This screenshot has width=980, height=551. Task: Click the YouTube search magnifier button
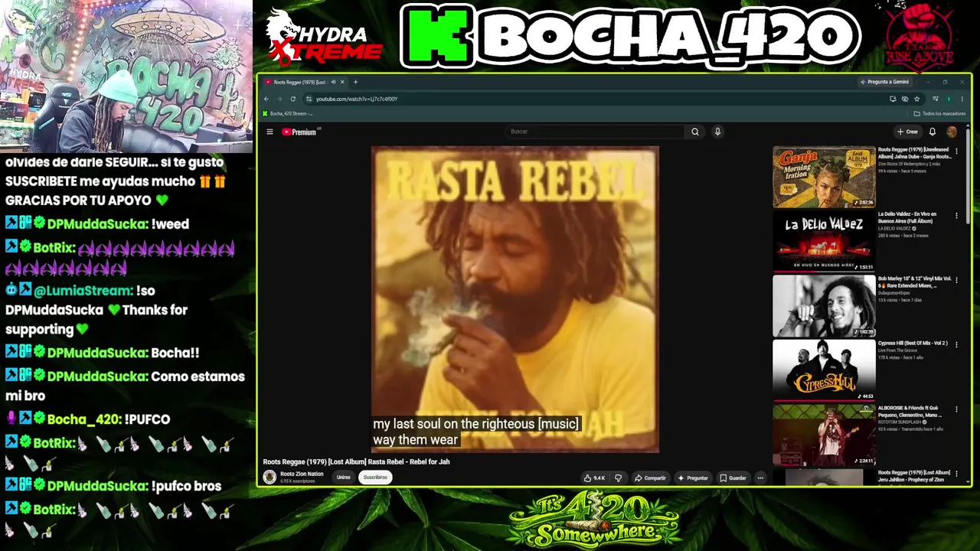pos(695,132)
